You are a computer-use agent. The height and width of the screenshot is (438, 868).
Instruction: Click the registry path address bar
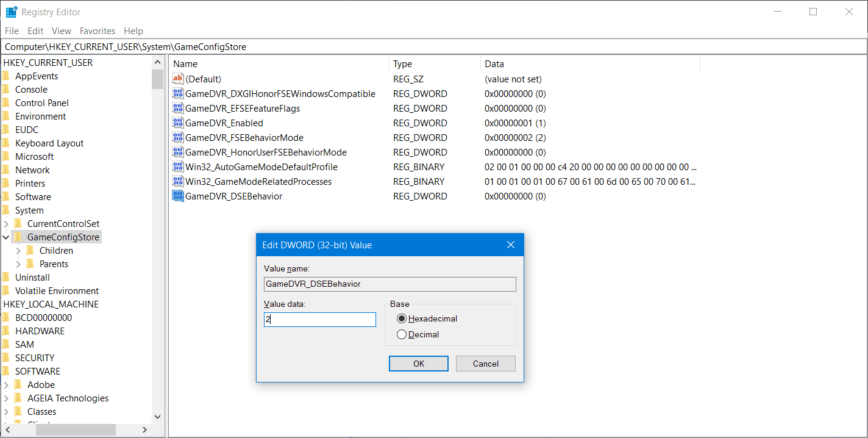click(433, 46)
